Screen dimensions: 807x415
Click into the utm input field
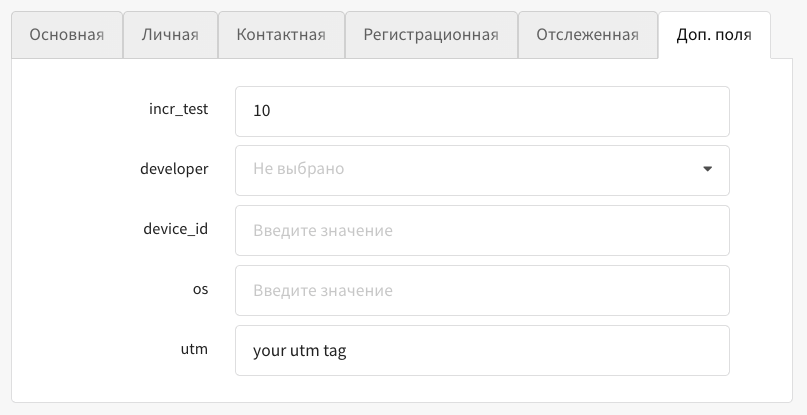pyautogui.click(x=482, y=351)
